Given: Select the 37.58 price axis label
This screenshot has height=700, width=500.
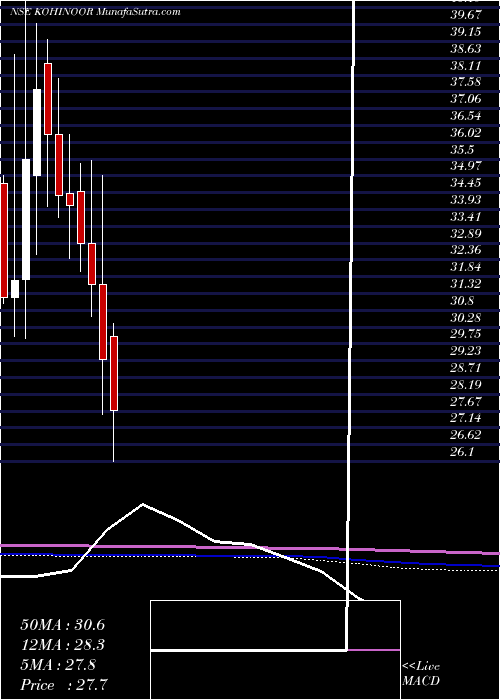Looking at the screenshot, I should click(x=466, y=82).
